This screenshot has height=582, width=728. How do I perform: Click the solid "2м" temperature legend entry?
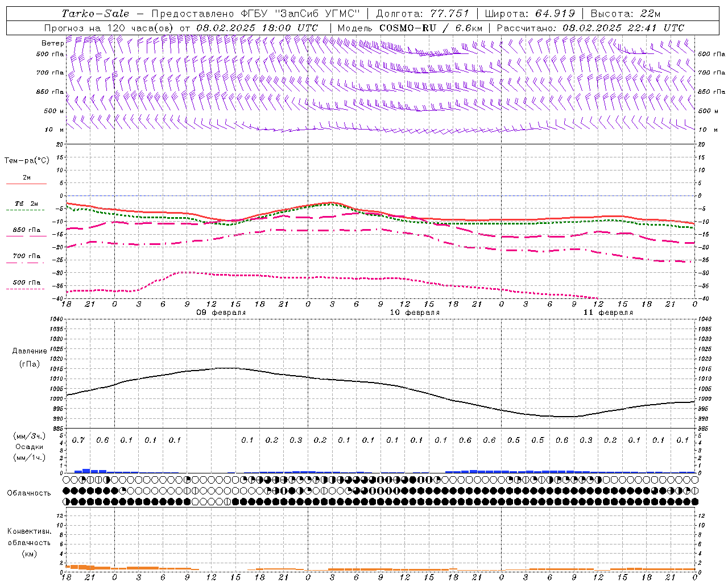coord(26,178)
